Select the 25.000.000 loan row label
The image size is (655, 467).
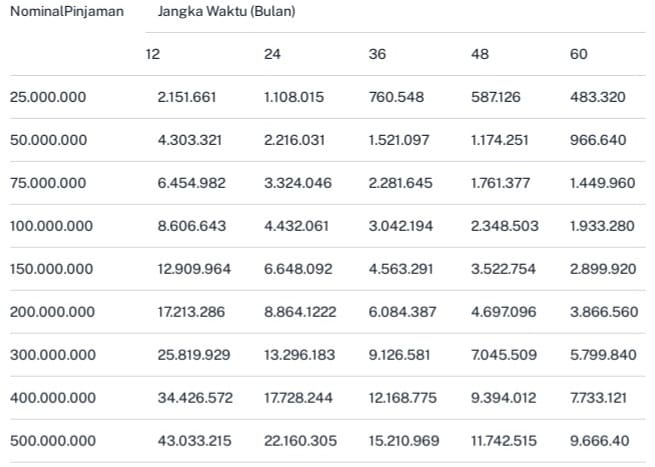48,97
